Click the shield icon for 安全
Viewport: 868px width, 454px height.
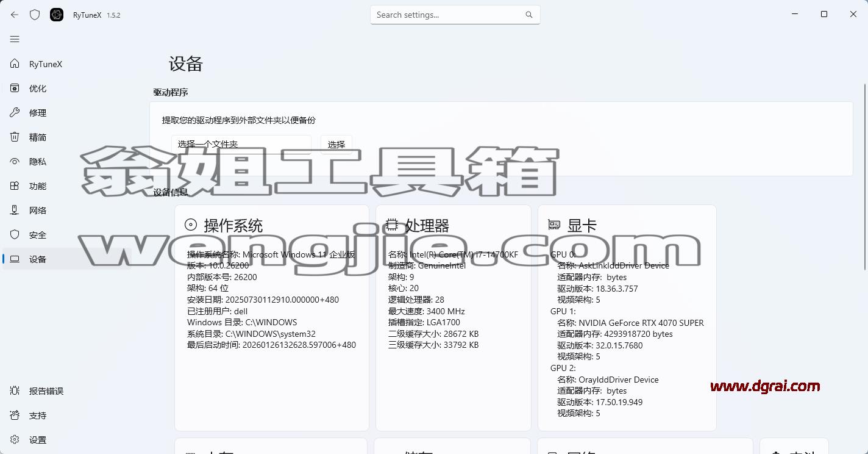pyautogui.click(x=15, y=235)
